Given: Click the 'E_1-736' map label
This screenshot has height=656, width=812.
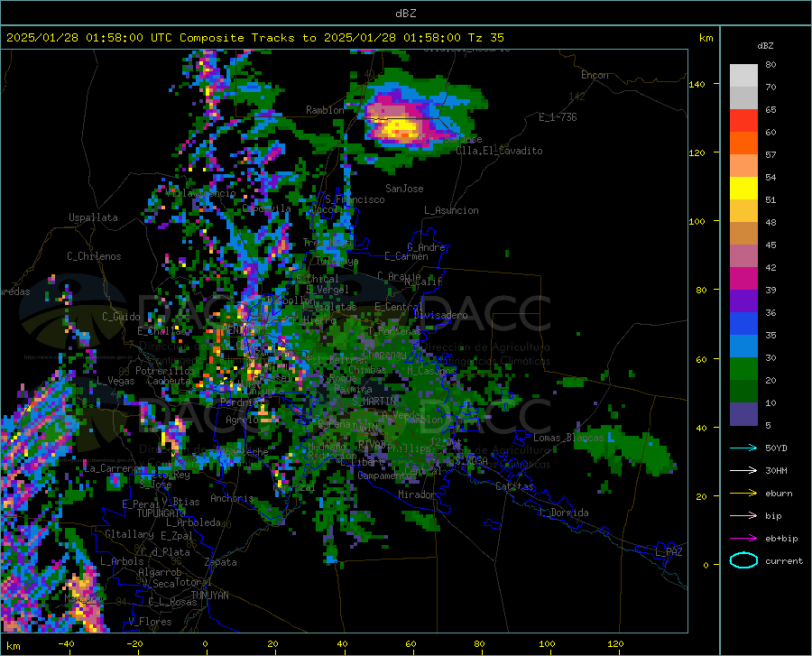Looking at the screenshot, I should tap(558, 117).
